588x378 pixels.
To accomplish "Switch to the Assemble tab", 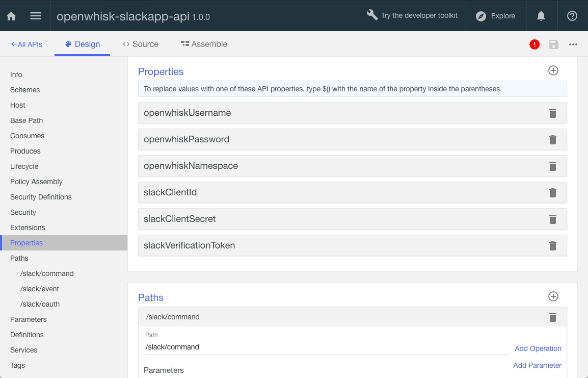I will 204,44.
